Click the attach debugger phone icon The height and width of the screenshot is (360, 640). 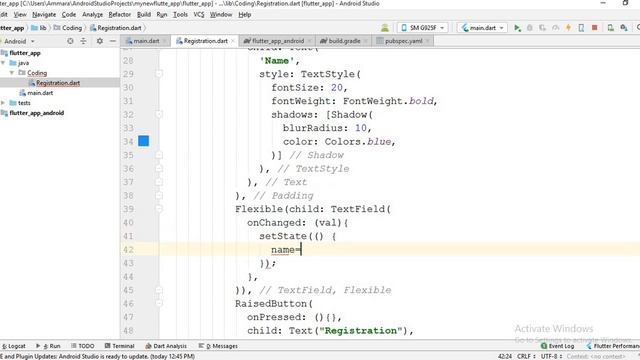(x=581, y=28)
